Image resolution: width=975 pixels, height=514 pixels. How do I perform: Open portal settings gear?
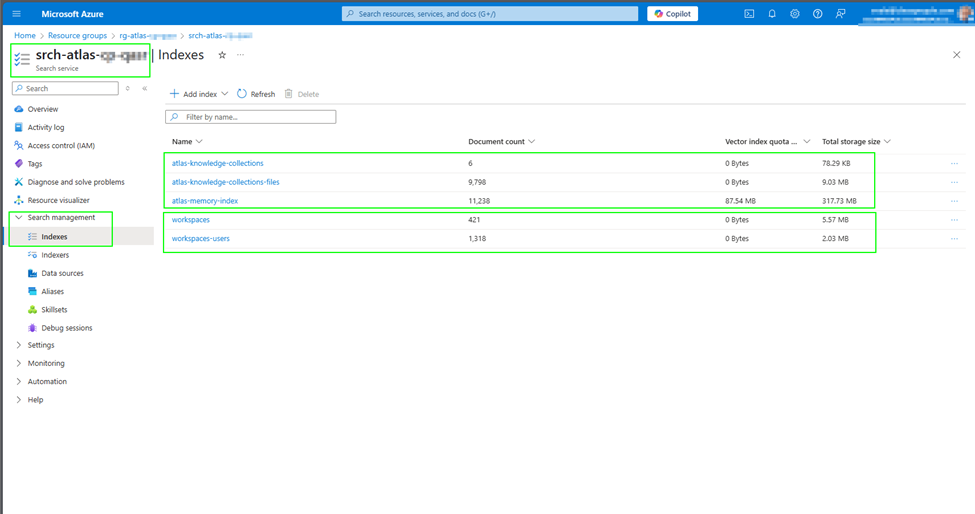[x=795, y=14]
